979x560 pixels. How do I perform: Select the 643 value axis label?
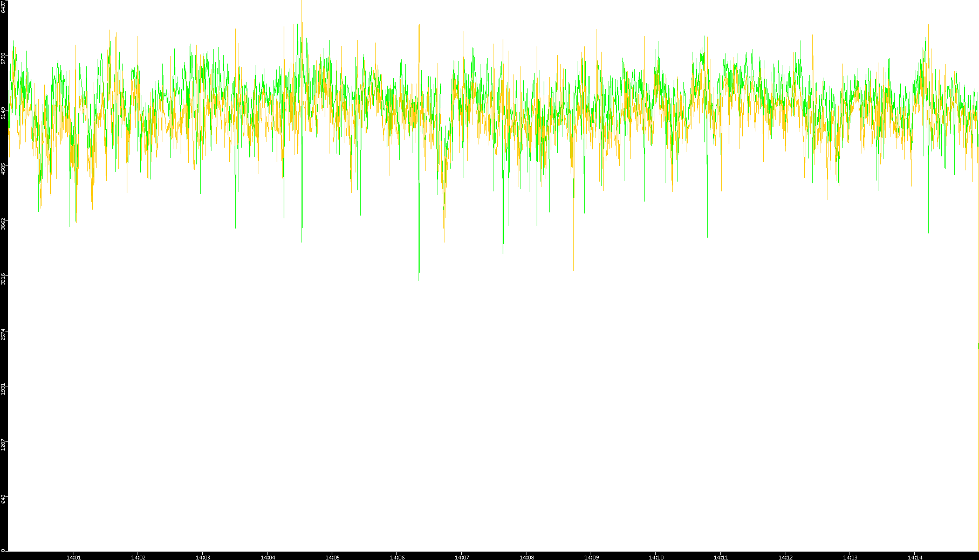3,499
